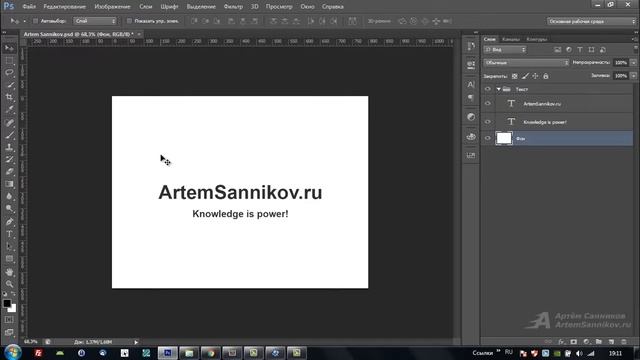This screenshot has height=360, width=640.
Task: Open the History panel icon
Action: point(471,46)
